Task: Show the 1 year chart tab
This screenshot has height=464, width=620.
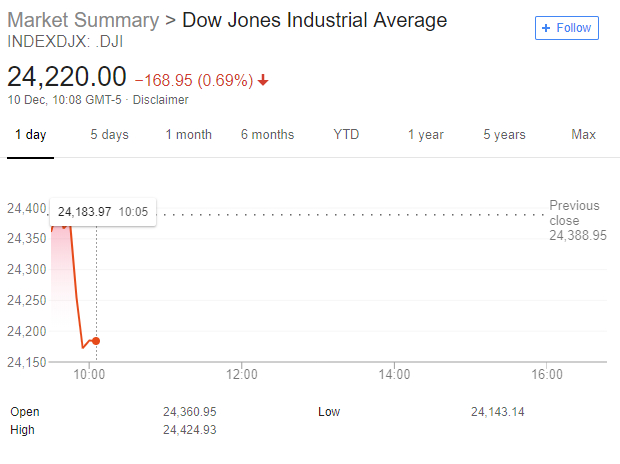Action: click(x=425, y=135)
